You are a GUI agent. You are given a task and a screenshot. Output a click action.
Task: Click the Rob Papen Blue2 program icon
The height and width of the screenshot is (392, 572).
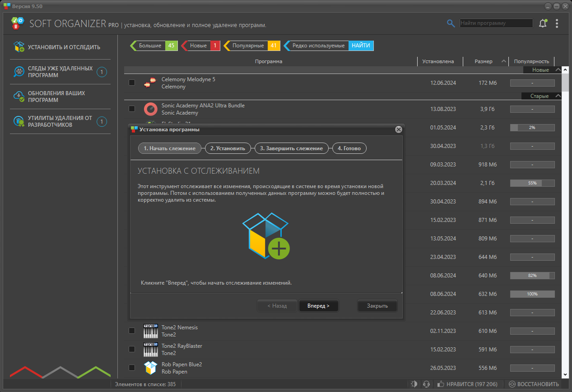[150, 368]
